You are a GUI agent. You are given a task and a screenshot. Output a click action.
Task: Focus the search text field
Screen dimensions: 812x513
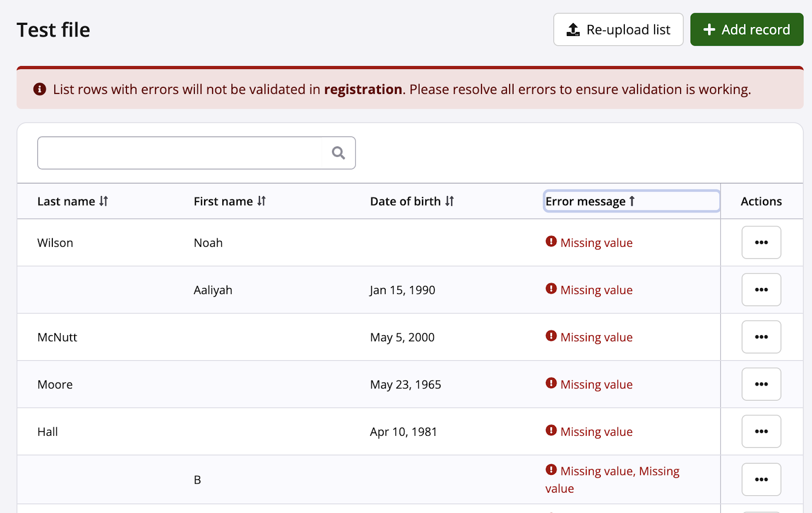180,153
